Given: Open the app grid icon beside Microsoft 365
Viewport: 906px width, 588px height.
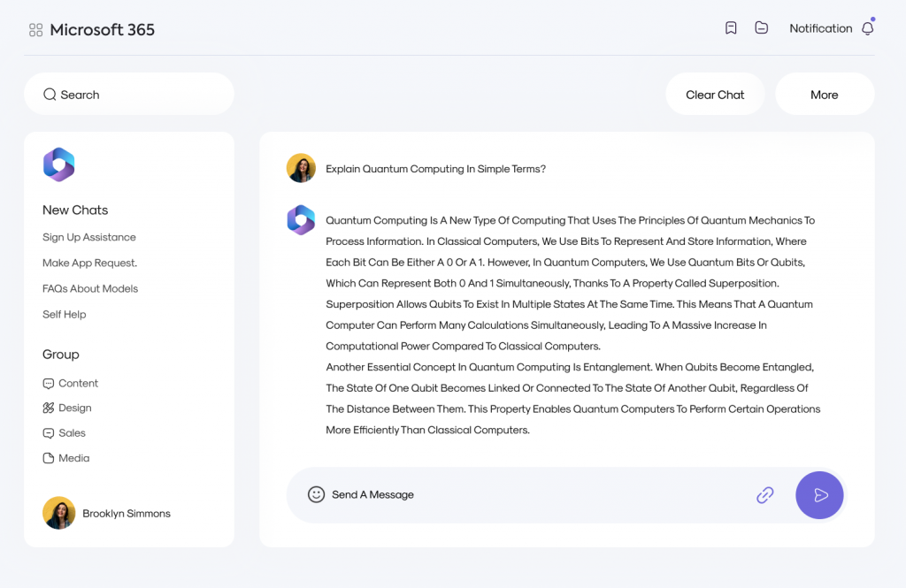Looking at the screenshot, I should pos(35,29).
